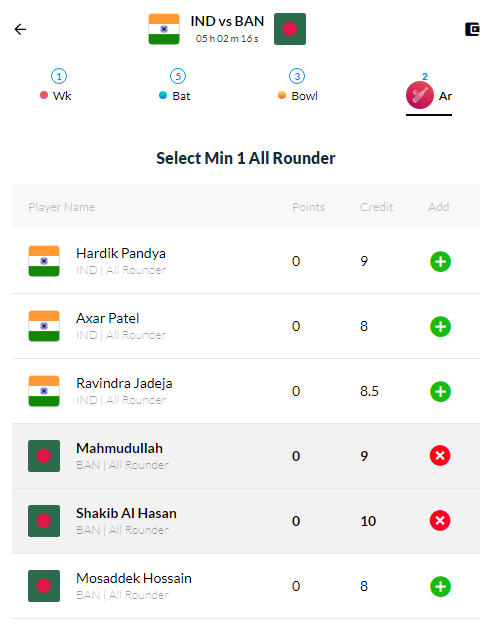
Task: Add Mosaddek Hossain with green plus
Action: click(x=440, y=587)
